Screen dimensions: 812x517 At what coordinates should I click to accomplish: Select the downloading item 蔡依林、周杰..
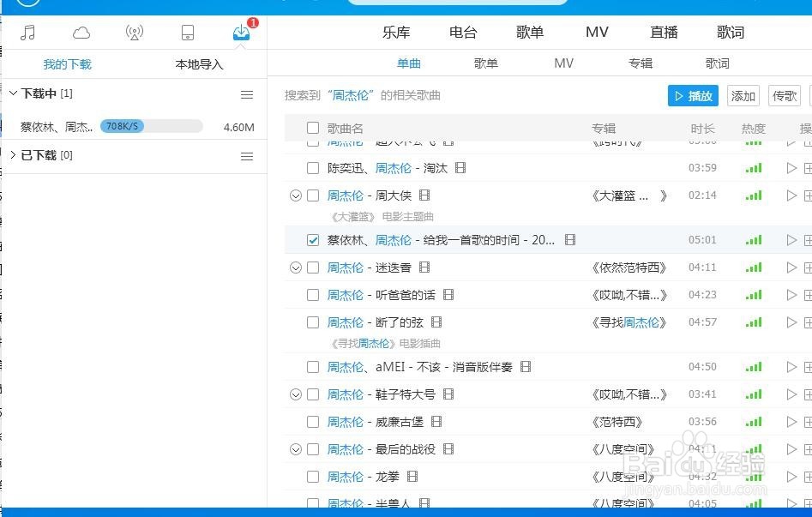tap(57, 127)
